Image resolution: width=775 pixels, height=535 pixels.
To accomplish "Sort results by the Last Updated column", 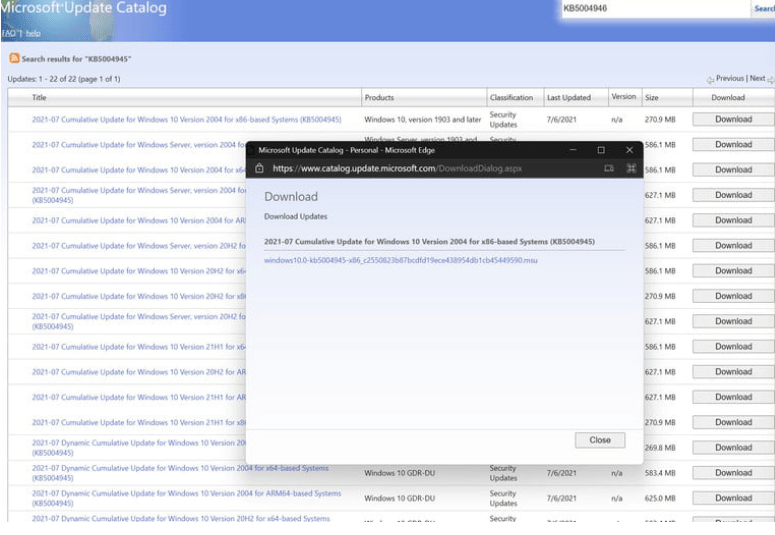I will [x=568, y=97].
